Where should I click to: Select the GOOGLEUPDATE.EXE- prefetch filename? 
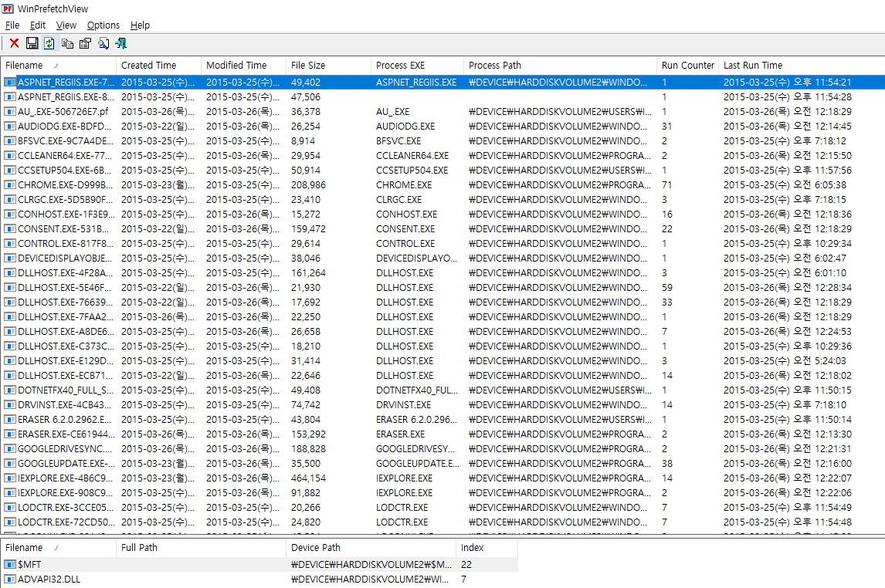(66, 464)
